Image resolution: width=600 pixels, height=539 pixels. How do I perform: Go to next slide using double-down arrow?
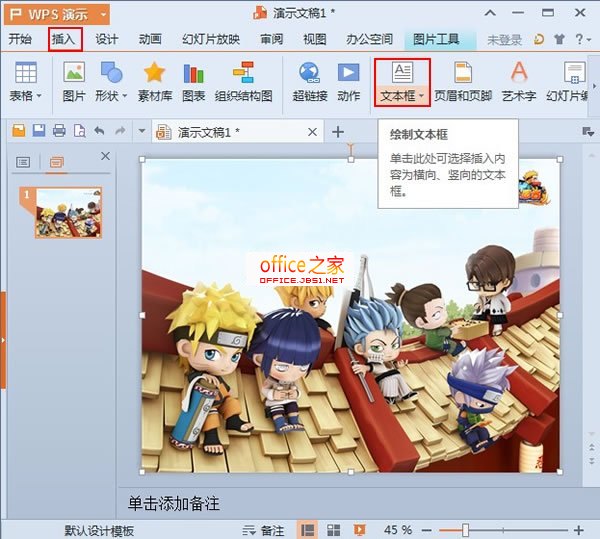pyautogui.click(x=592, y=460)
